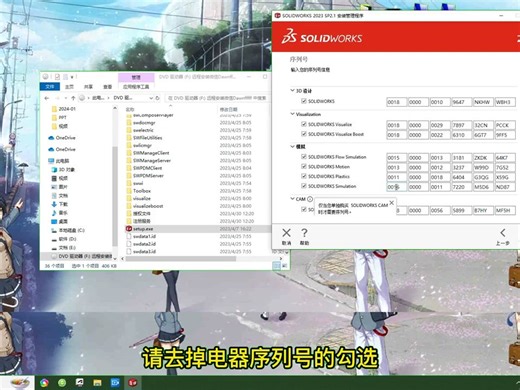Open 音乐 Music in navigation pane

click(59, 213)
